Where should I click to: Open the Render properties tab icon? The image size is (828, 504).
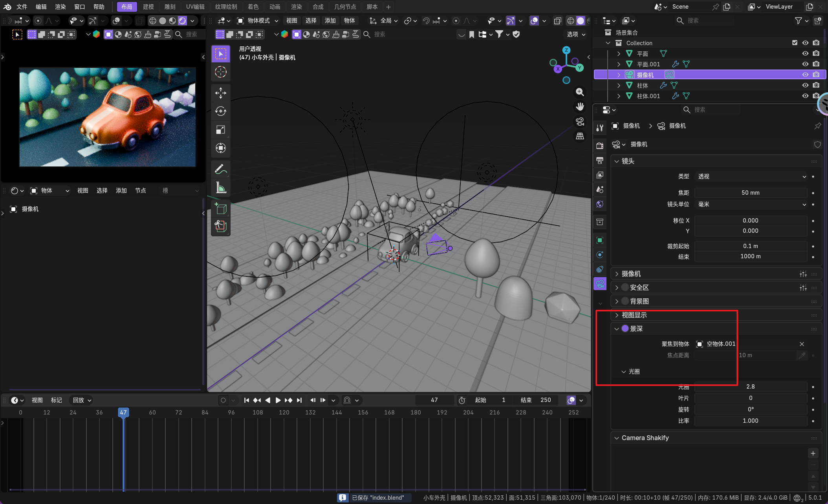pyautogui.click(x=600, y=146)
